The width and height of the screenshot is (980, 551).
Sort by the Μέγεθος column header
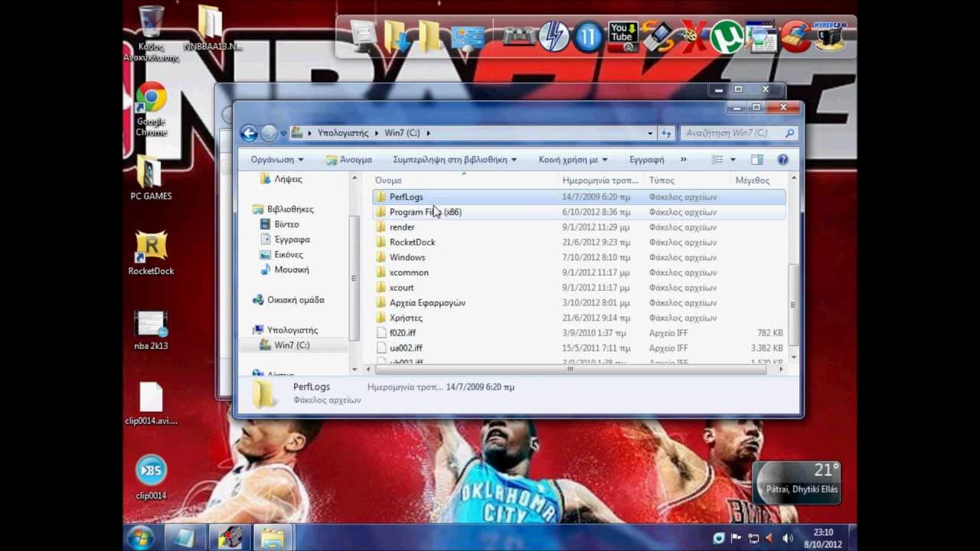pos(753,181)
